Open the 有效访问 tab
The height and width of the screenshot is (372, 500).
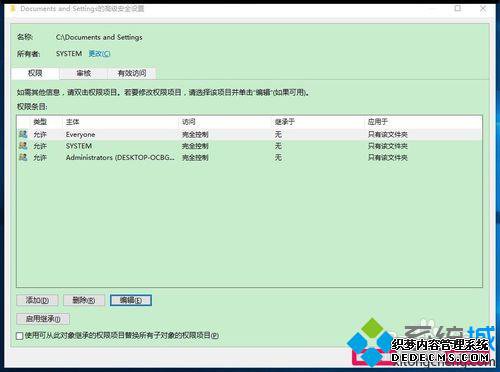pos(132,73)
